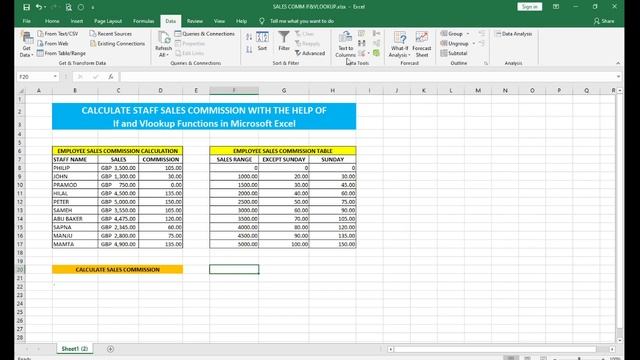Viewport: 640px width, 360px height.
Task: Select the PHILIP staff name cell
Action: coord(75,168)
